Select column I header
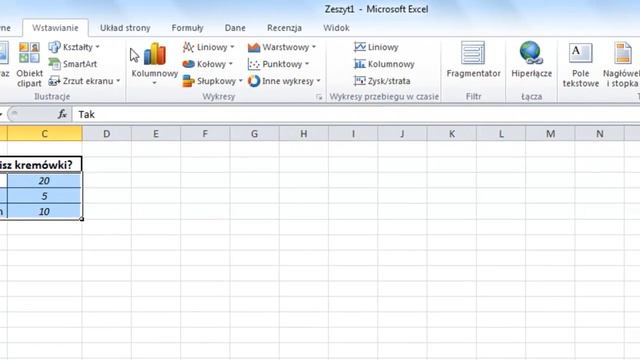640x360 pixels. [353, 134]
